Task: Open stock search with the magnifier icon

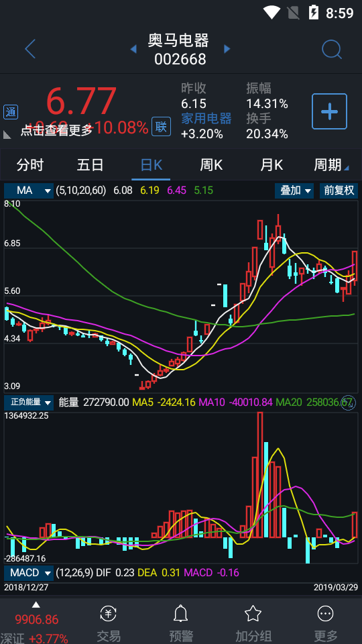Action: click(332, 50)
